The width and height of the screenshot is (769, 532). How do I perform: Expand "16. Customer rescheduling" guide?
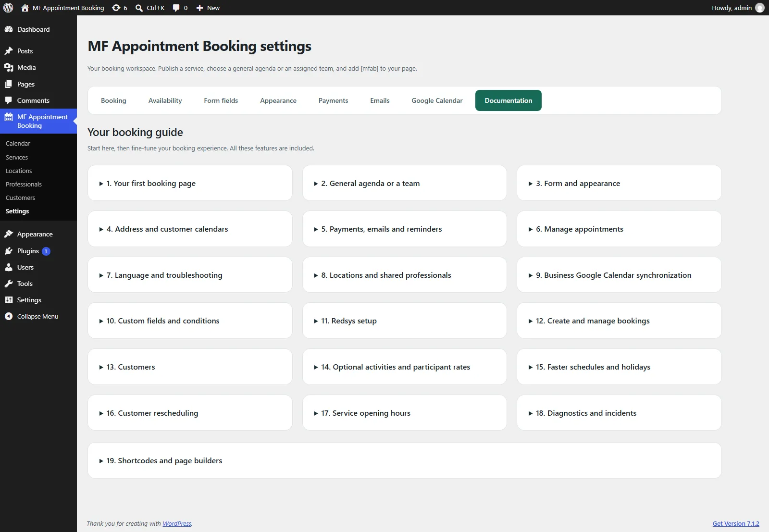pos(190,413)
